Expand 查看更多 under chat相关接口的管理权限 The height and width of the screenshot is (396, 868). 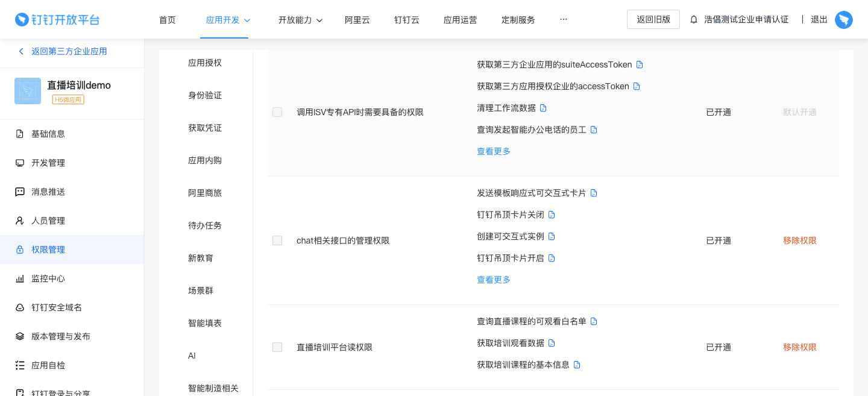(493, 279)
